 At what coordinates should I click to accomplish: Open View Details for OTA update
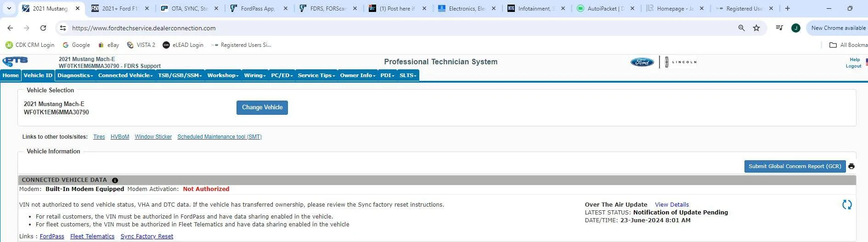tap(672, 205)
